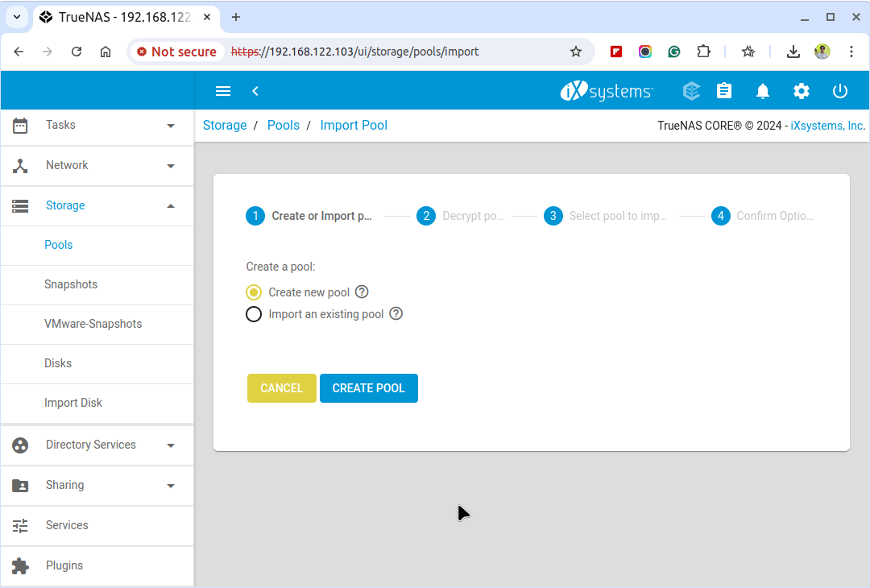Open the browser tab search dropdown
The image size is (870, 588).
[17, 17]
